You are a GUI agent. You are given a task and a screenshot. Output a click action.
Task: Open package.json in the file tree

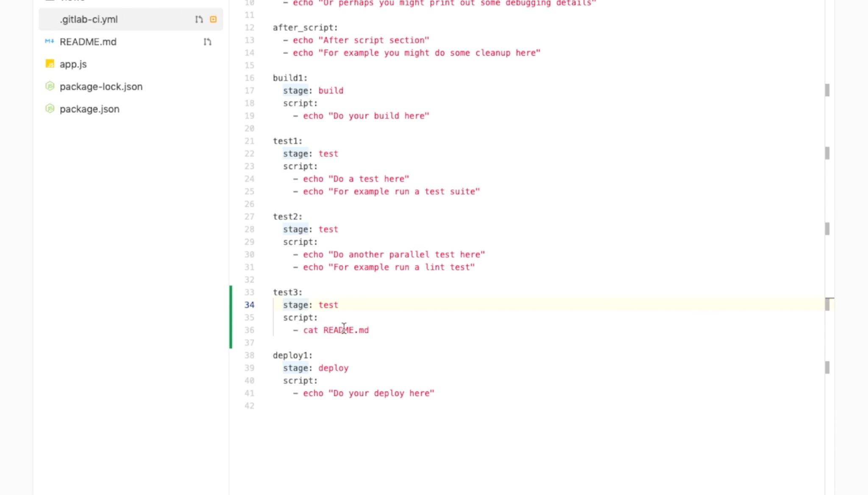[89, 109]
